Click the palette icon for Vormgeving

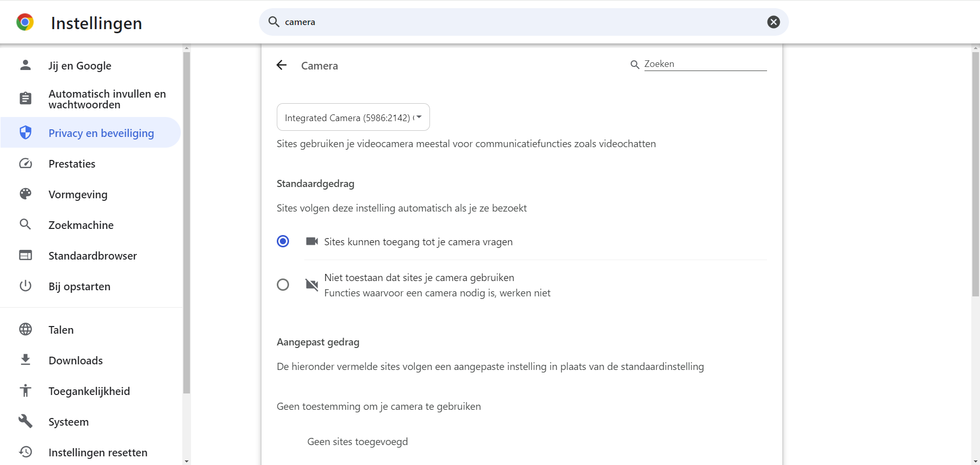click(x=26, y=194)
